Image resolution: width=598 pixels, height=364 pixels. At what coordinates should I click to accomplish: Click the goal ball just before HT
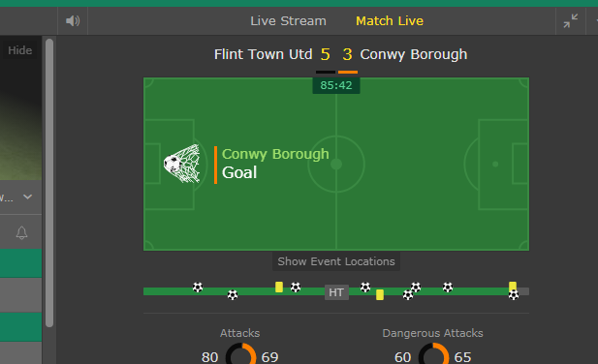[x=296, y=288]
